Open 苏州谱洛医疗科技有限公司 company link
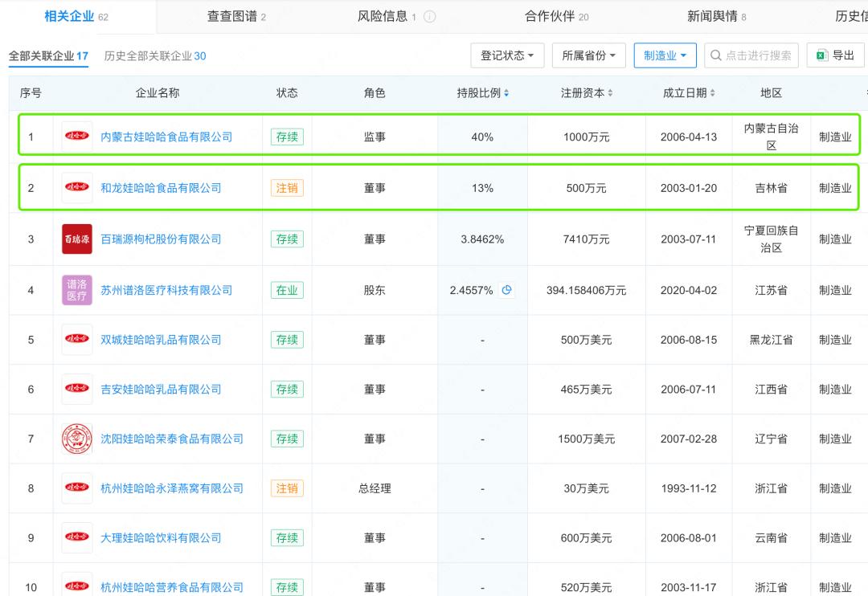868x596 pixels. (x=166, y=290)
